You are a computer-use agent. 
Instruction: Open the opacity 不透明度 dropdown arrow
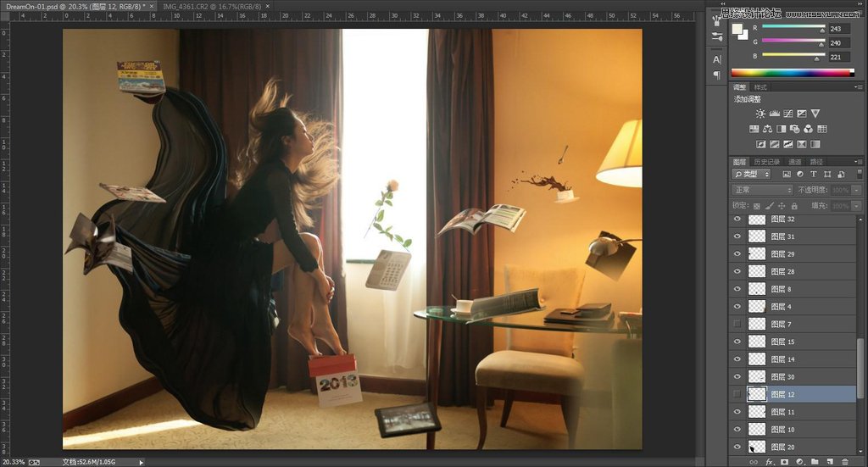[x=856, y=190]
